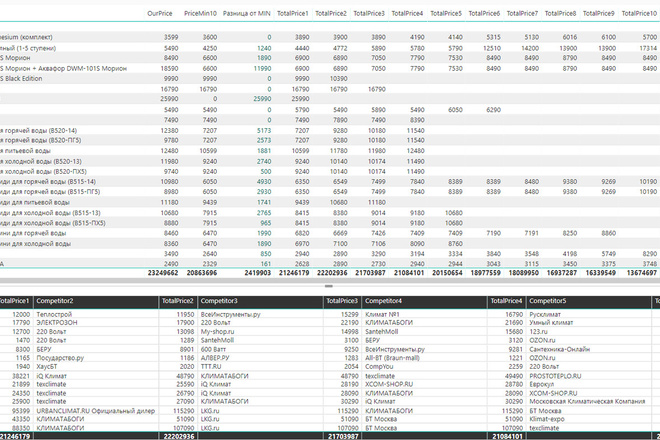
Task: Select competitor cell 'Klimat-expo'
Action: (546, 419)
